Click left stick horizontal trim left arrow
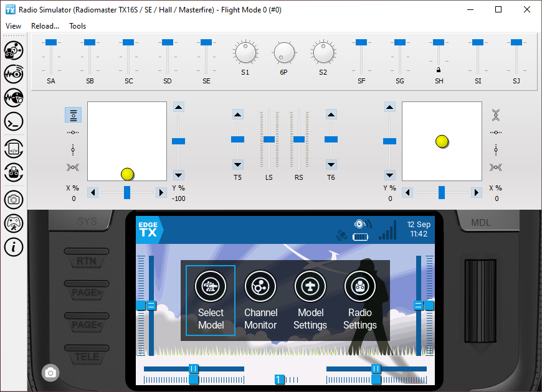Screen dimensions: 542x392 [x=93, y=192]
